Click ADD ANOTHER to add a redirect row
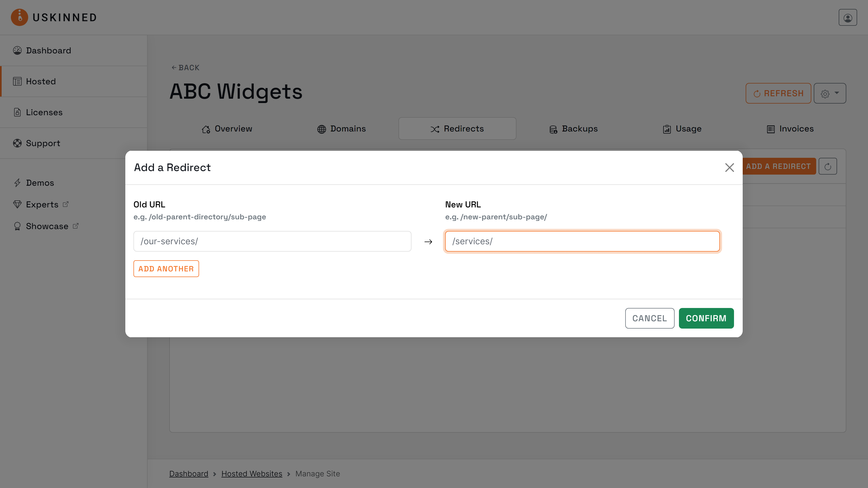Image resolution: width=868 pixels, height=488 pixels. pyautogui.click(x=166, y=268)
